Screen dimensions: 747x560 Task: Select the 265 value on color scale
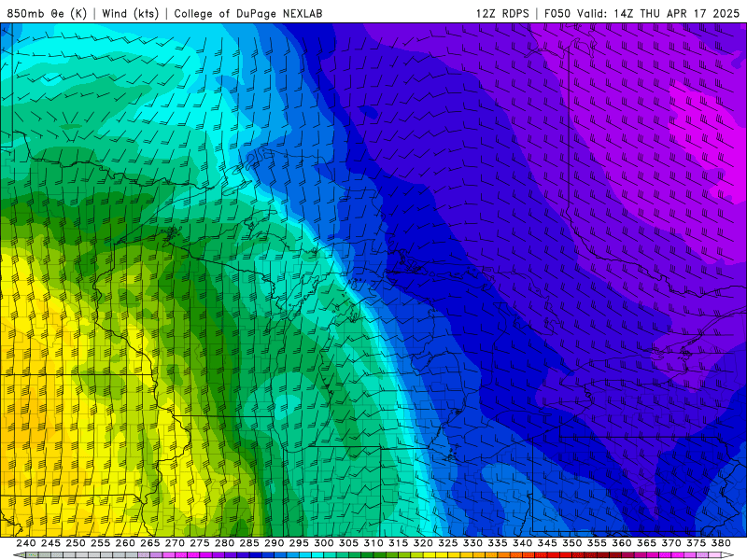point(150,543)
